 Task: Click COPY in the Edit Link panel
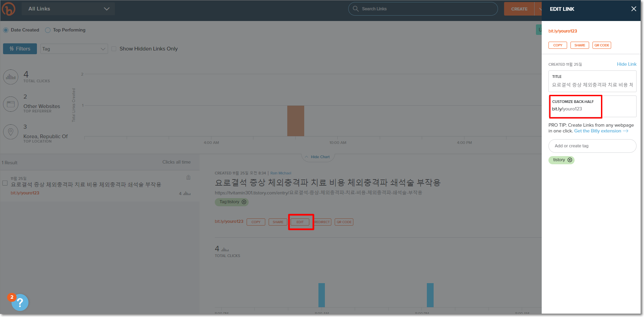coord(558,45)
